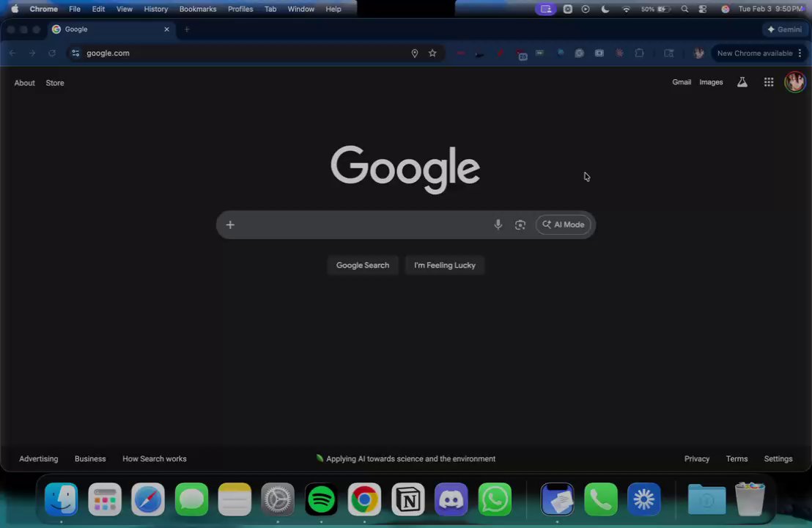Open Advertising footer link
This screenshot has height=528, width=812.
pyautogui.click(x=38, y=458)
